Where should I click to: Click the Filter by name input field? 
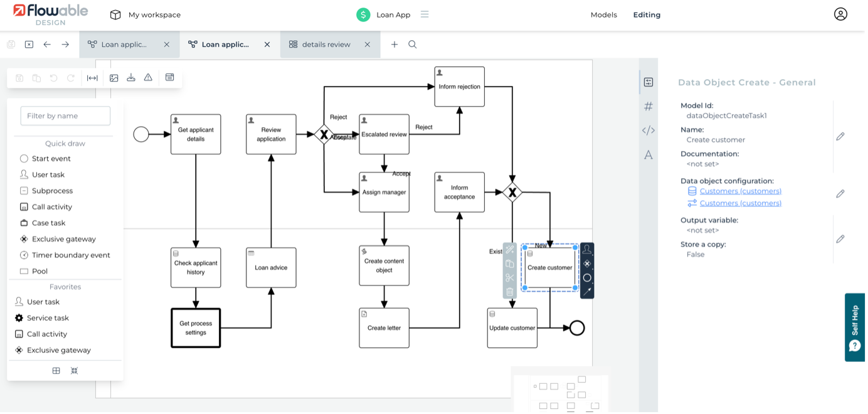tap(65, 116)
